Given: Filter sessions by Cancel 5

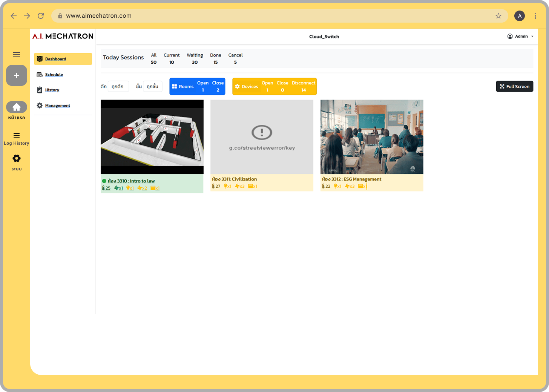Looking at the screenshot, I should 235,58.
